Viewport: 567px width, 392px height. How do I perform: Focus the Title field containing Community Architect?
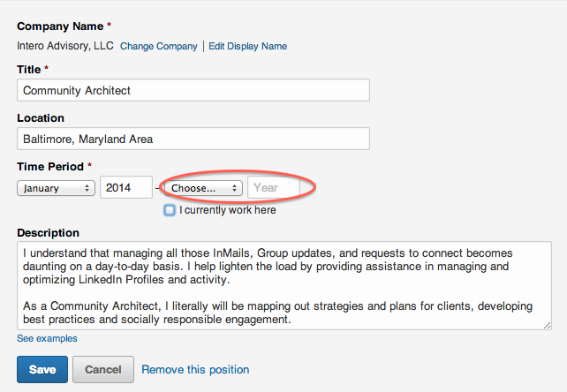pyautogui.click(x=193, y=90)
